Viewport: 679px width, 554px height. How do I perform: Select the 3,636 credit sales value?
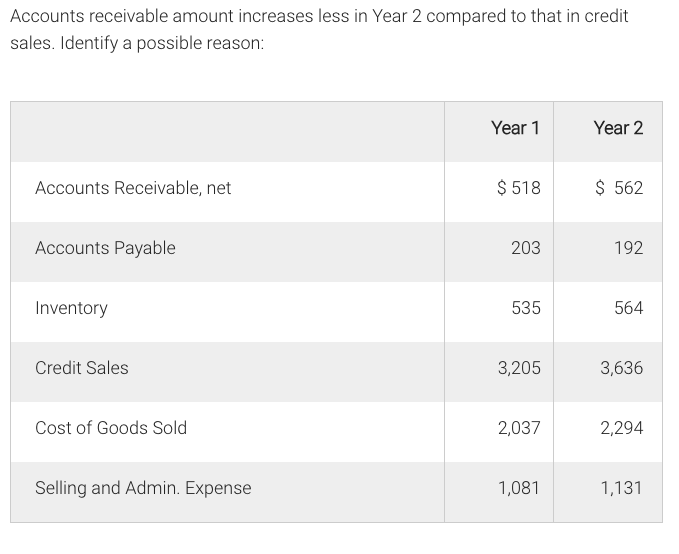(x=621, y=368)
